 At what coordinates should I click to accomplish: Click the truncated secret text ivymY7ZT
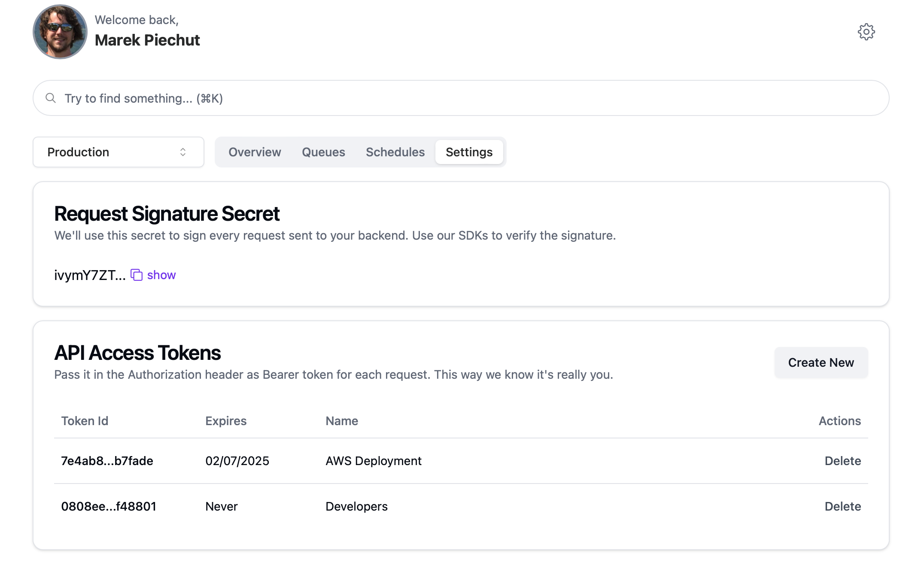pyautogui.click(x=90, y=275)
